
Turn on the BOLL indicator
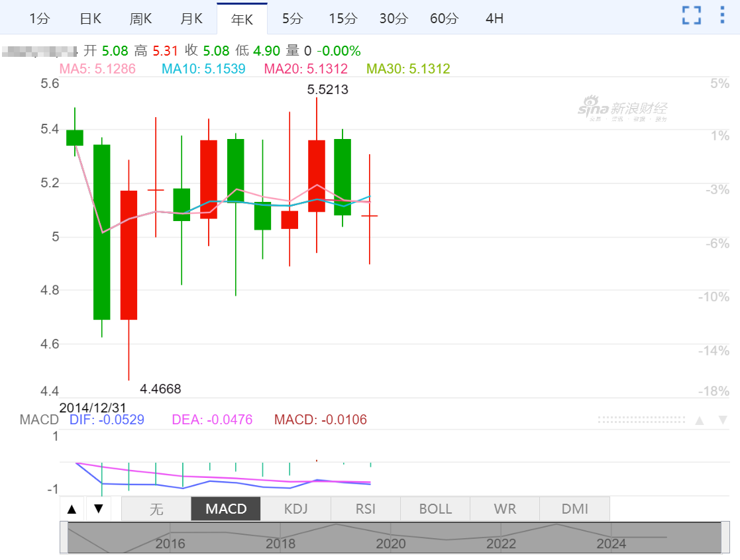tap(435, 509)
